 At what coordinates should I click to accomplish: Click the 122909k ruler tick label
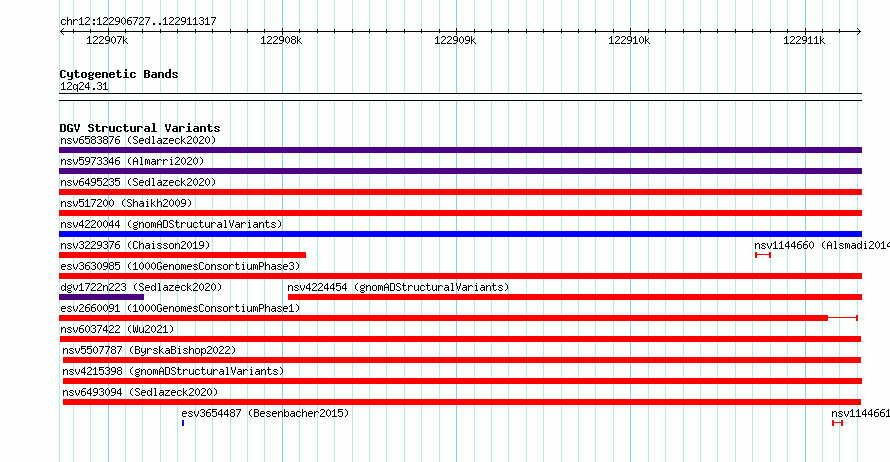click(455, 41)
